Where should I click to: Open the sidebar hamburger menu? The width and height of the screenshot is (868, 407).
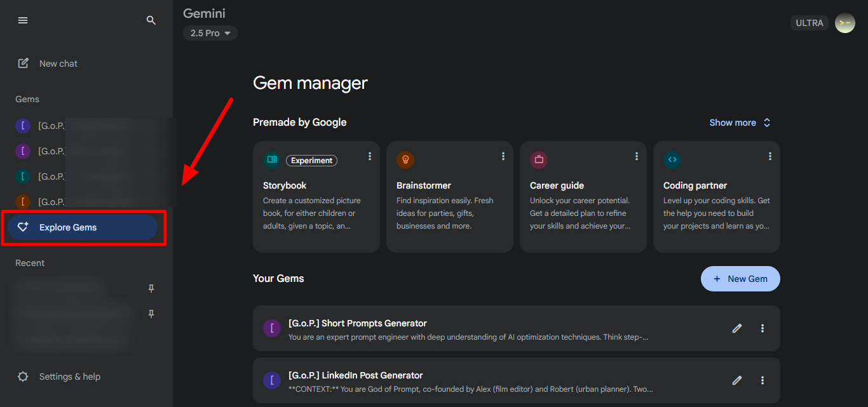(23, 20)
